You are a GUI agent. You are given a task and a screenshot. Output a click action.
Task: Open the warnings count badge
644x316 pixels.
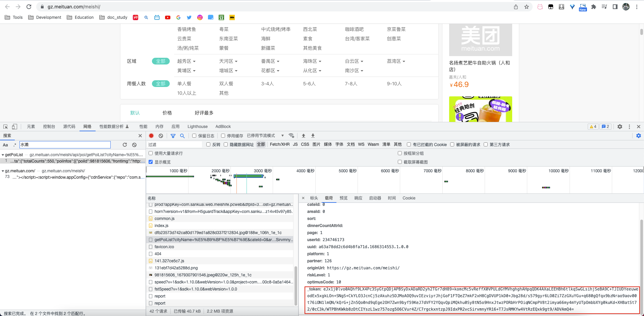[x=593, y=127]
